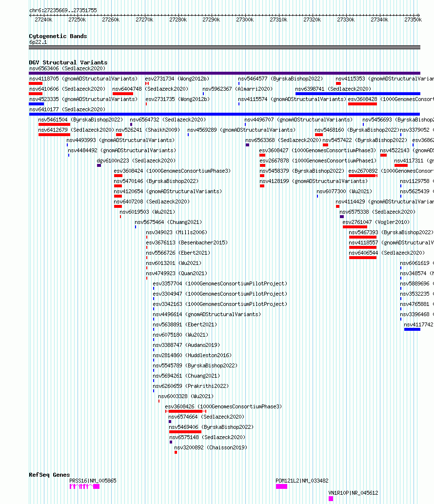This screenshot has width=434, height=504.
Task: Open nsv5675464 (Chuang2021) variant
Action: coord(168,223)
